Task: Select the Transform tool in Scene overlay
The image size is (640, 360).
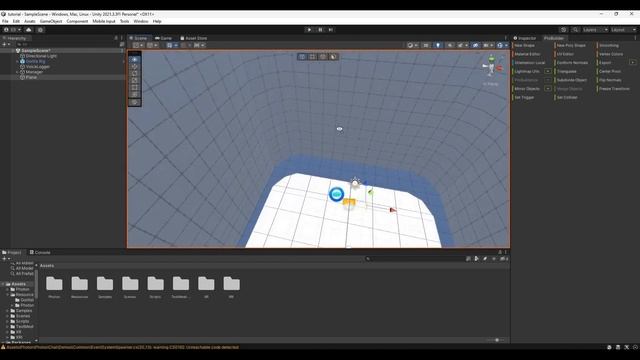Action: coord(135,94)
